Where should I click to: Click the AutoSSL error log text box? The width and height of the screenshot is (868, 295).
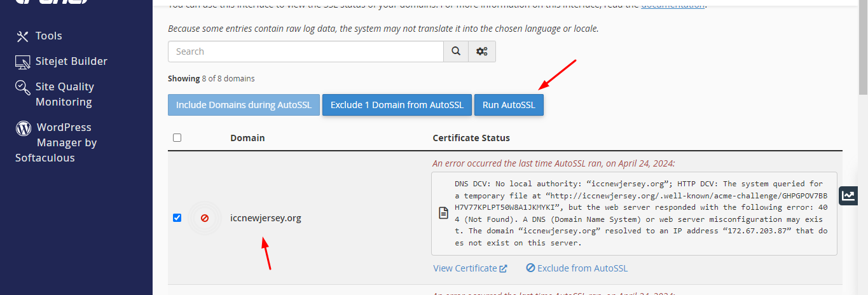[634, 213]
